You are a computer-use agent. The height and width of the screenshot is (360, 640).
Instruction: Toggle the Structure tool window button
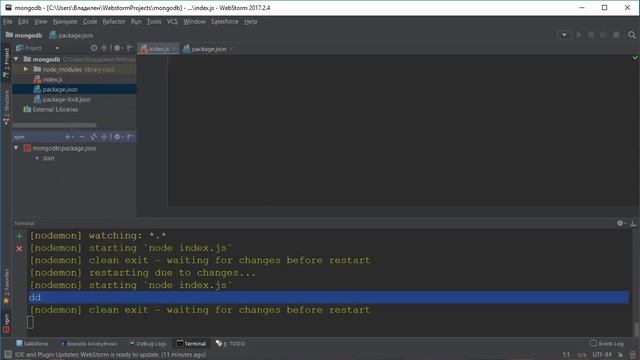(x=6, y=108)
